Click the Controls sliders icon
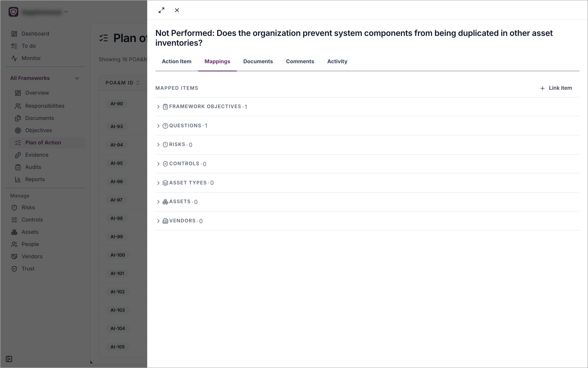 tap(14, 220)
